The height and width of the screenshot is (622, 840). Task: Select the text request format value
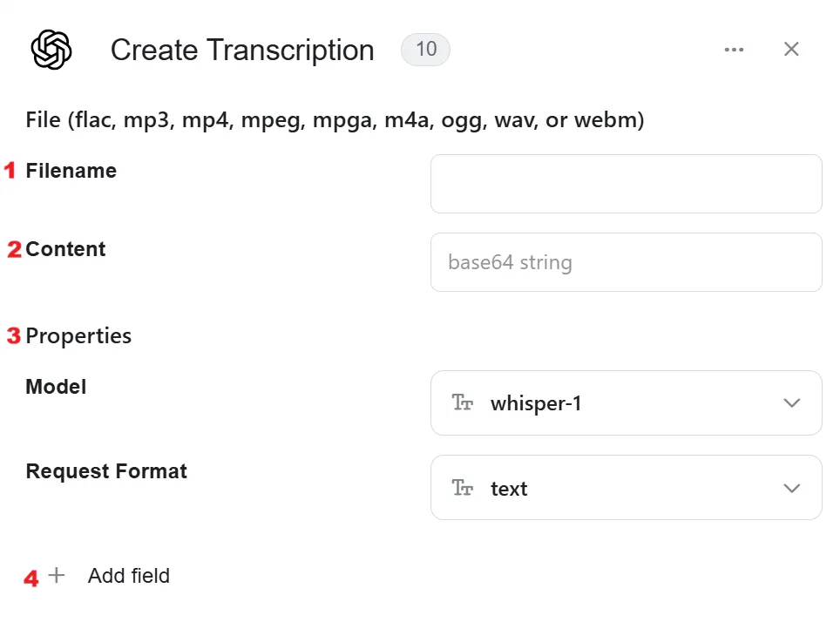click(x=509, y=489)
